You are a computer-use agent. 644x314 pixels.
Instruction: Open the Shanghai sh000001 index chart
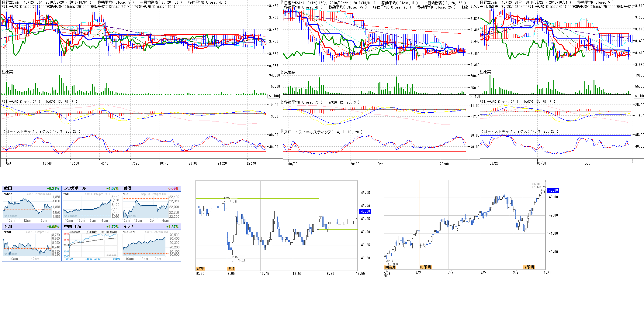[x=91, y=245]
